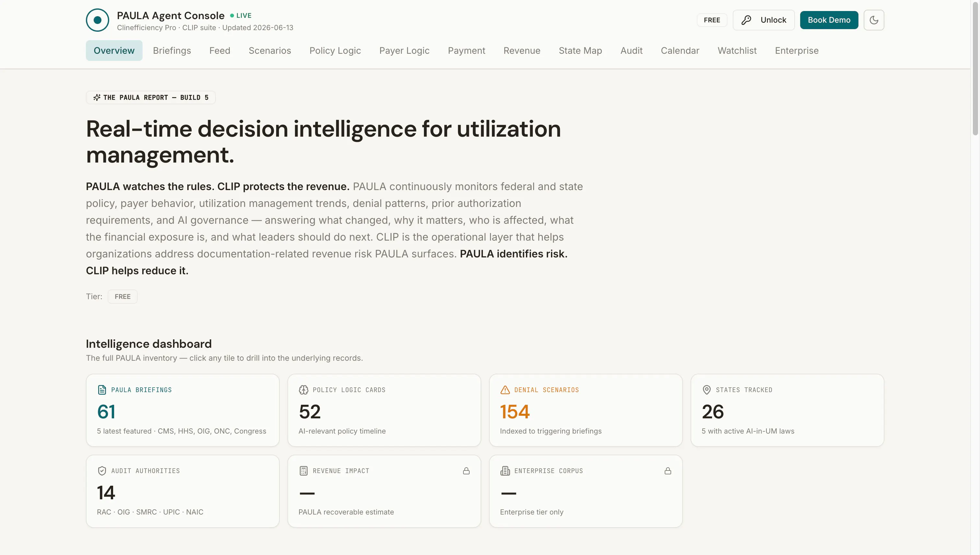Open the Policy Logic Cards tile showing 52
Image resolution: width=980 pixels, height=555 pixels.
pyautogui.click(x=384, y=410)
